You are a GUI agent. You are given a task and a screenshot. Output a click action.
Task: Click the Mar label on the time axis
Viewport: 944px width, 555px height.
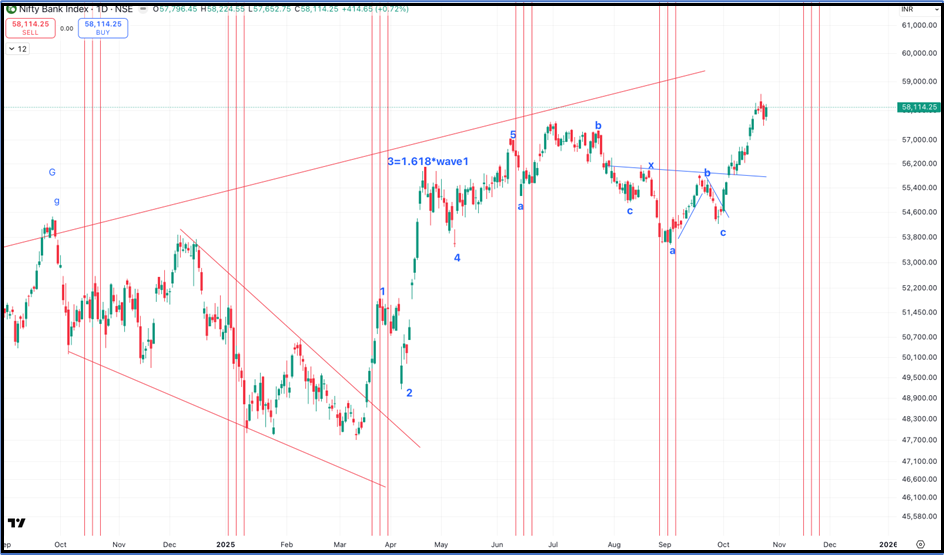click(340, 545)
